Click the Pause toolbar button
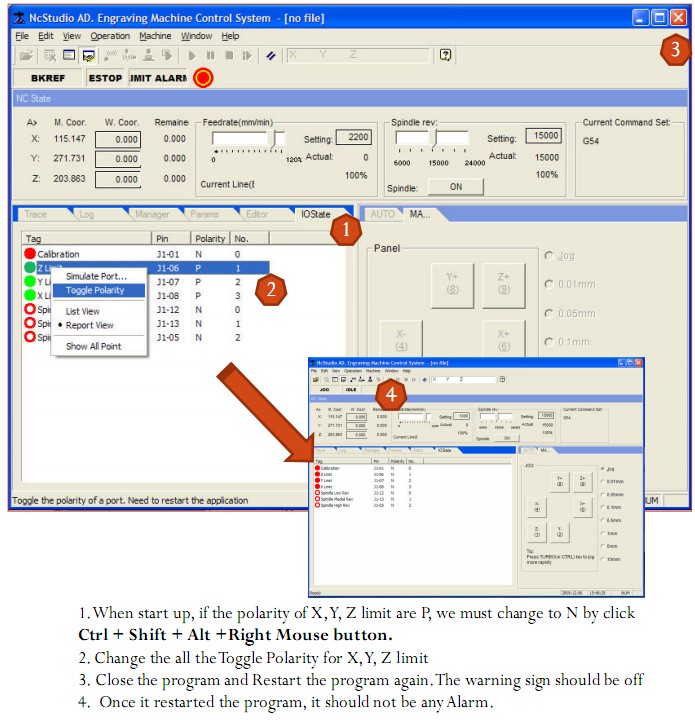 click(x=210, y=56)
